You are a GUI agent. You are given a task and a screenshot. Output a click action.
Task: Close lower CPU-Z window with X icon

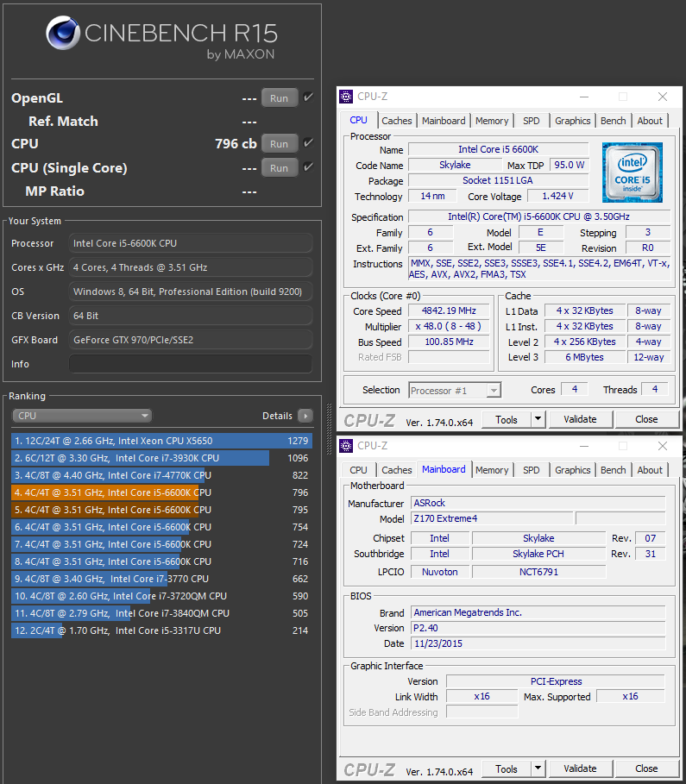point(663,446)
